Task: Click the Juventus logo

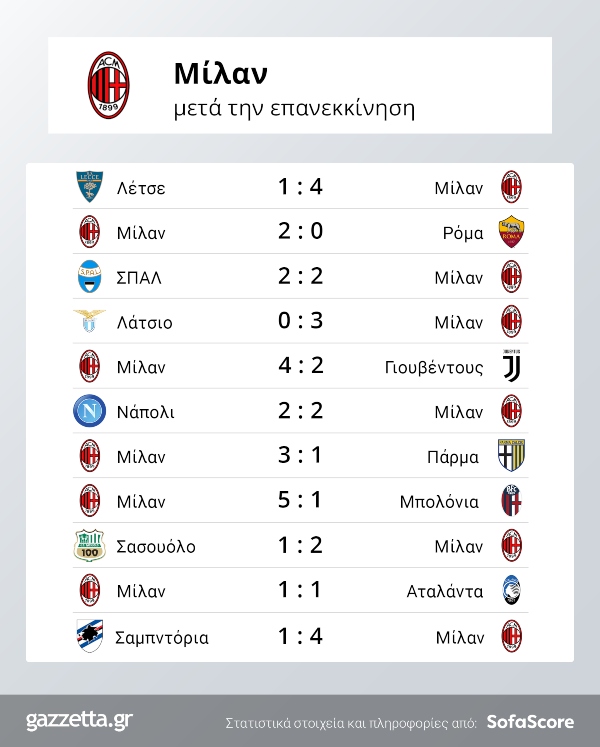Action: (511, 366)
